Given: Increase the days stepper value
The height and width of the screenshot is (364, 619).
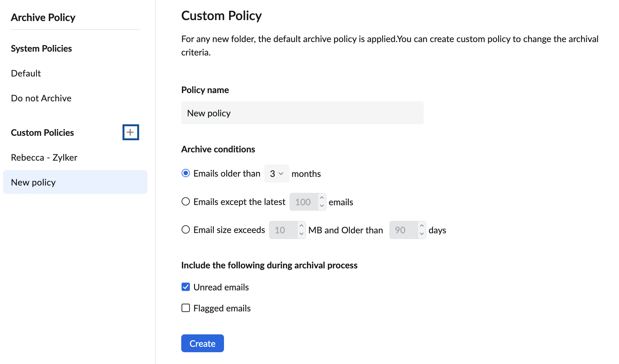Looking at the screenshot, I should point(422,226).
